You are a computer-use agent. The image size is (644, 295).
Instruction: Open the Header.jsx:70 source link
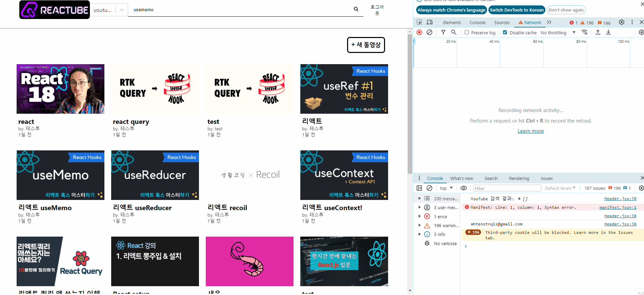(620, 199)
